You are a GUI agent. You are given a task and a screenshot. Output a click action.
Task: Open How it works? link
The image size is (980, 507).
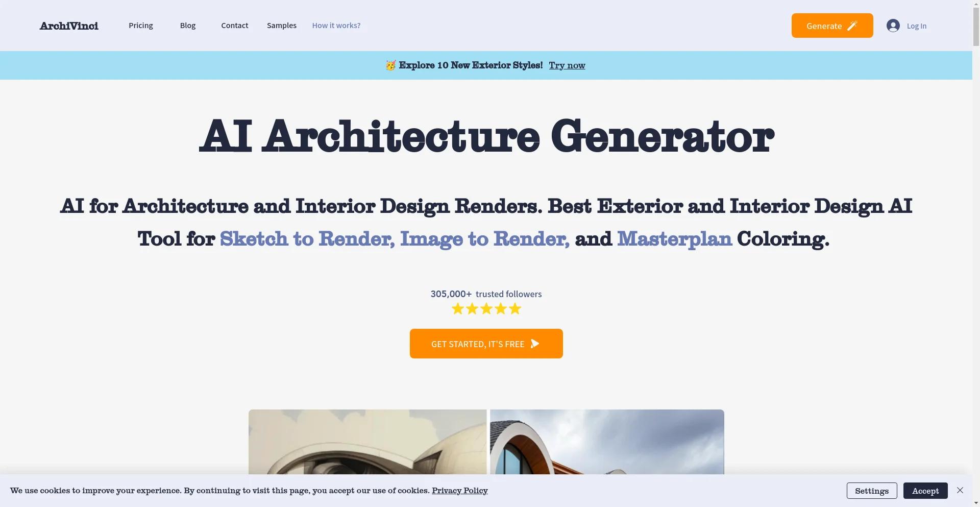[x=336, y=26]
